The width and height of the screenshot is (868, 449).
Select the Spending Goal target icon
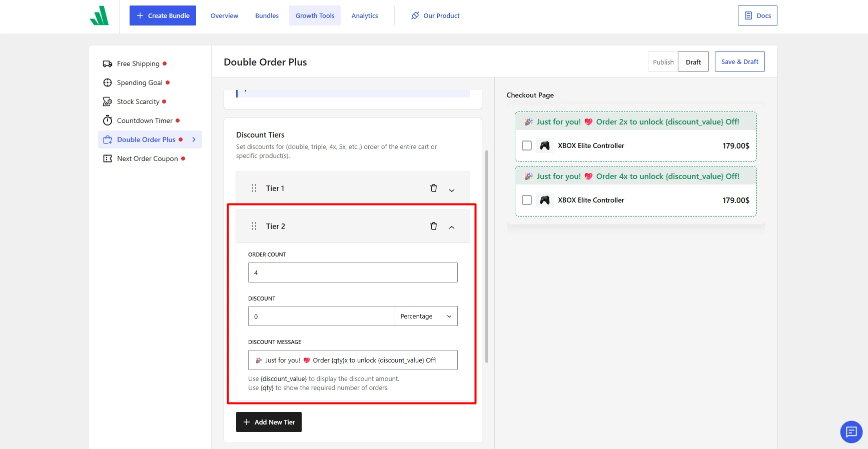click(108, 82)
